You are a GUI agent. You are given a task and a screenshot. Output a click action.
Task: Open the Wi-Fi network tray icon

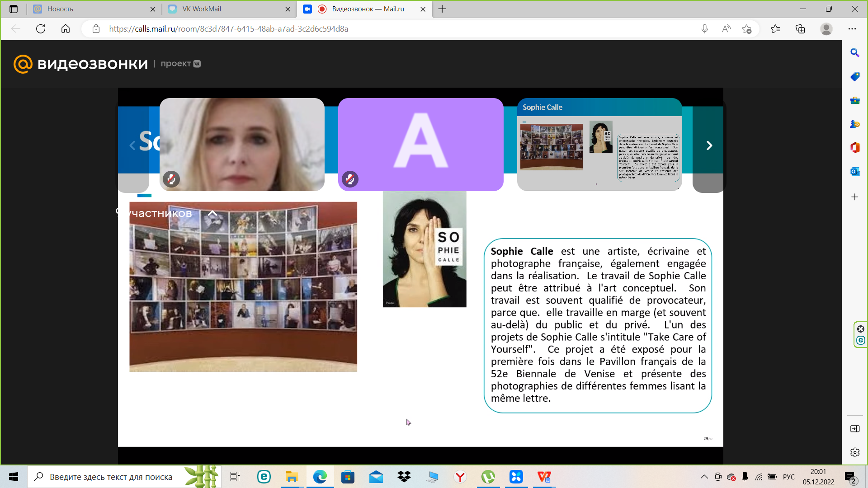click(x=759, y=477)
